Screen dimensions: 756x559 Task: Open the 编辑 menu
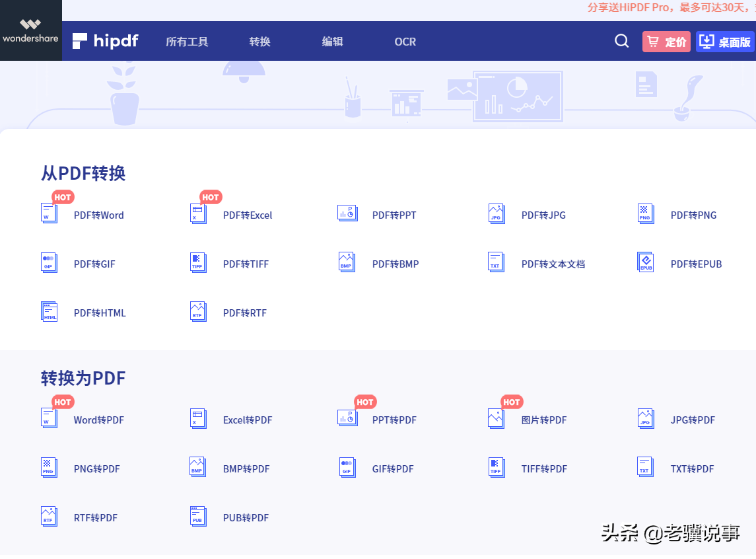[333, 42]
